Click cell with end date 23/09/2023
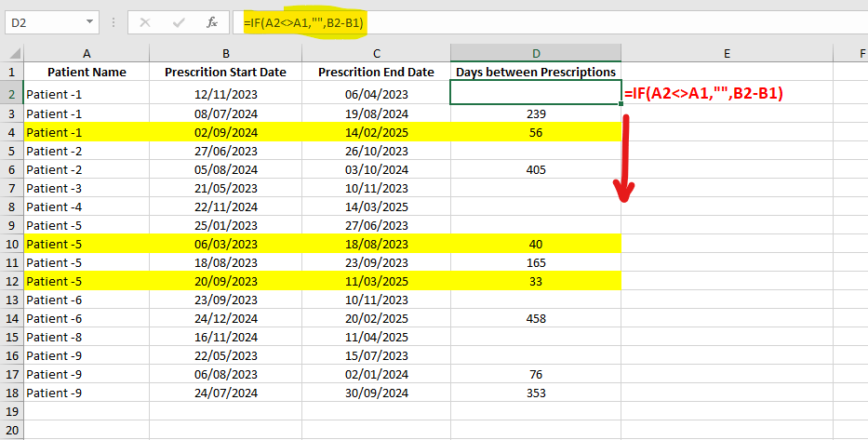 [x=377, y=263]
